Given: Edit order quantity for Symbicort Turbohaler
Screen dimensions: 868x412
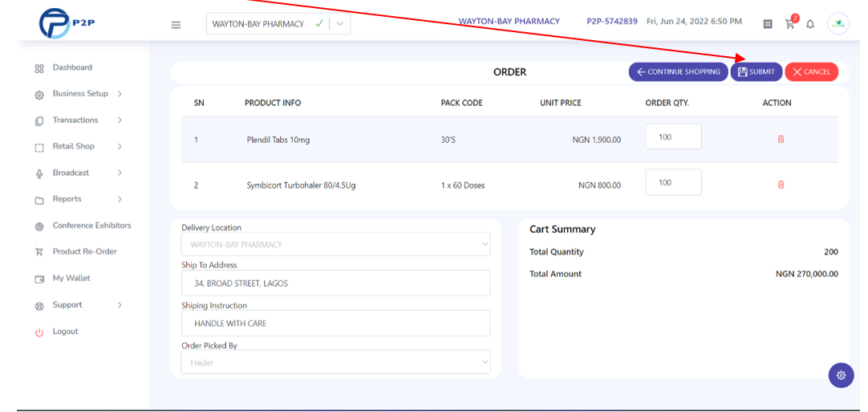Looking at the screenshot, I should coord(673,182).
